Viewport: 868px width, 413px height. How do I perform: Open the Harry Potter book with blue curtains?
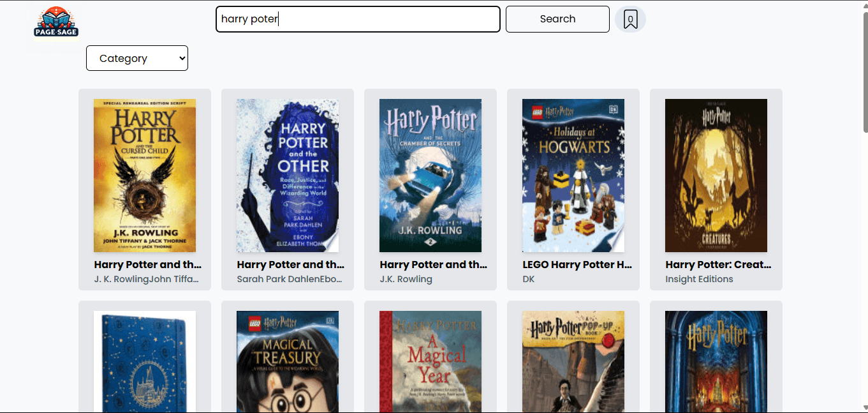click(716, 361)
